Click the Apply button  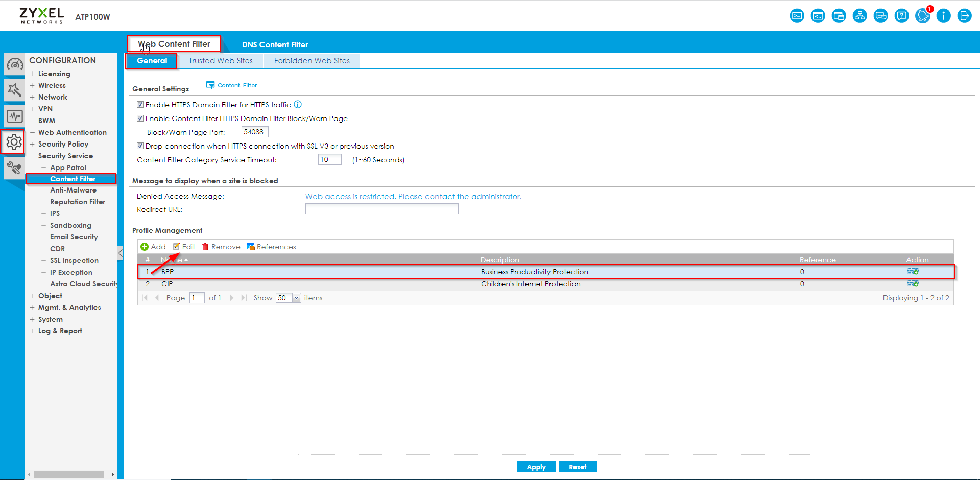pos(536,467)
